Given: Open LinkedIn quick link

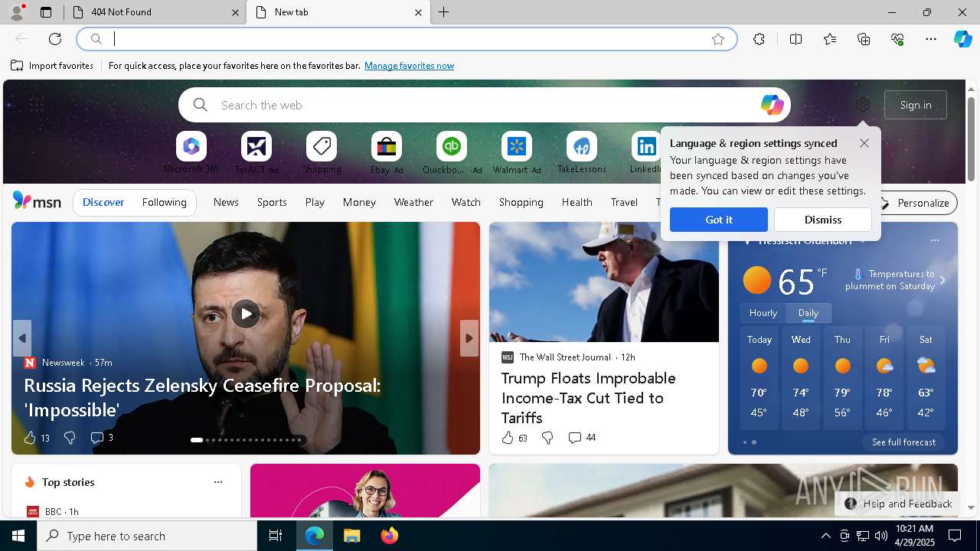Looking at the screenshot, I should [645, 153].
